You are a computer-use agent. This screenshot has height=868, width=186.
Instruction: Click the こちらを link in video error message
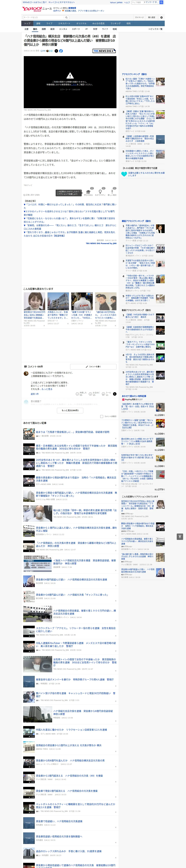74,85
